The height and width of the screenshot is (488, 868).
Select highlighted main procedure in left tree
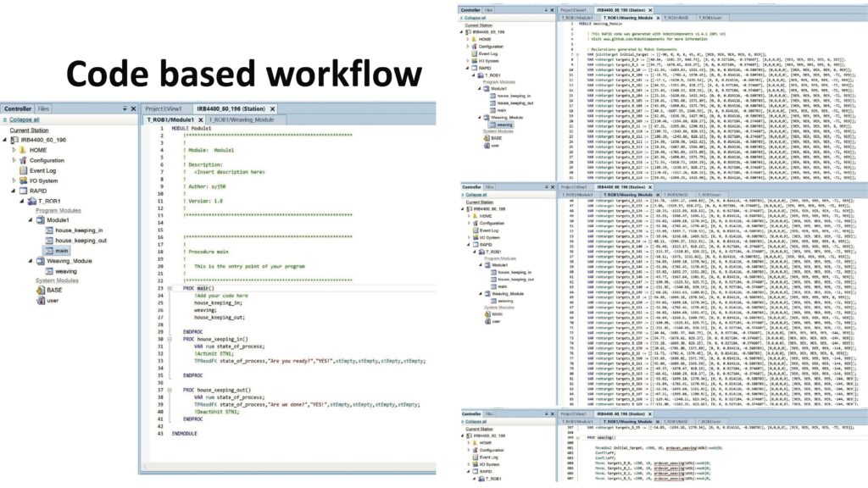pyautogui.click(x=61, y=251)
